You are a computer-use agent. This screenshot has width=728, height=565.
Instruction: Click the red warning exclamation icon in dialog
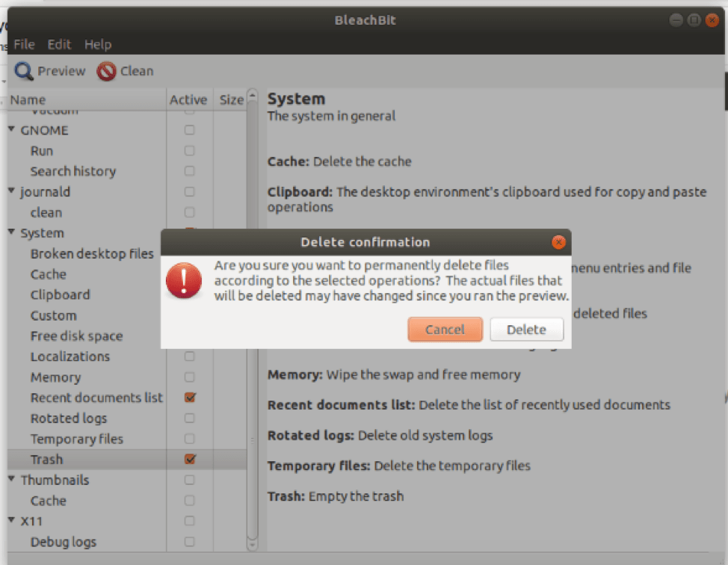tap(184, 280)
